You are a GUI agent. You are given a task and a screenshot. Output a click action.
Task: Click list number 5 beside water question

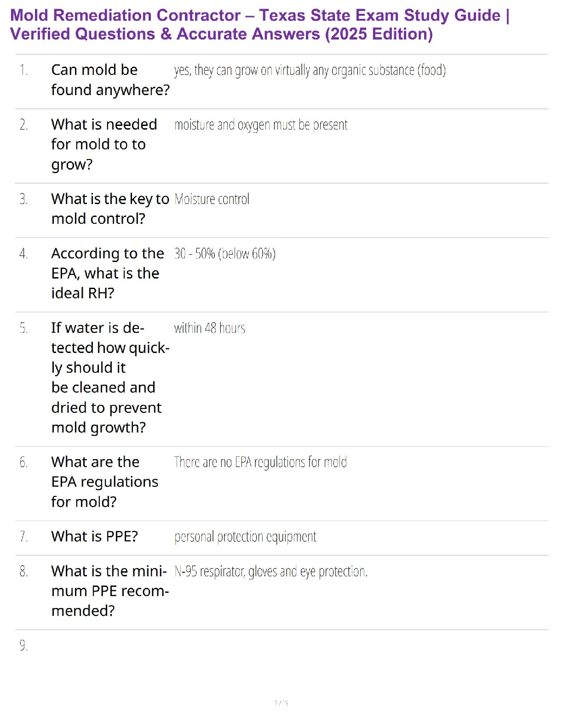[23, 328]
